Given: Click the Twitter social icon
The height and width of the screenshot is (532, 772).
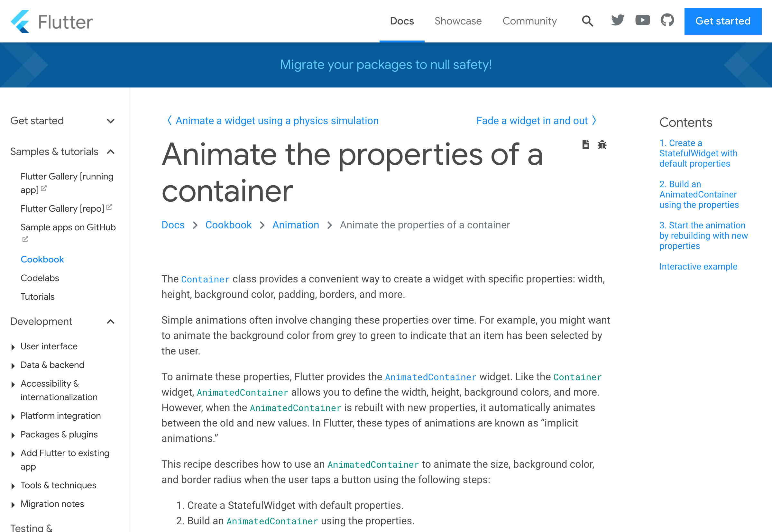Looking at the screenshot, I should (x=617, y=21).
